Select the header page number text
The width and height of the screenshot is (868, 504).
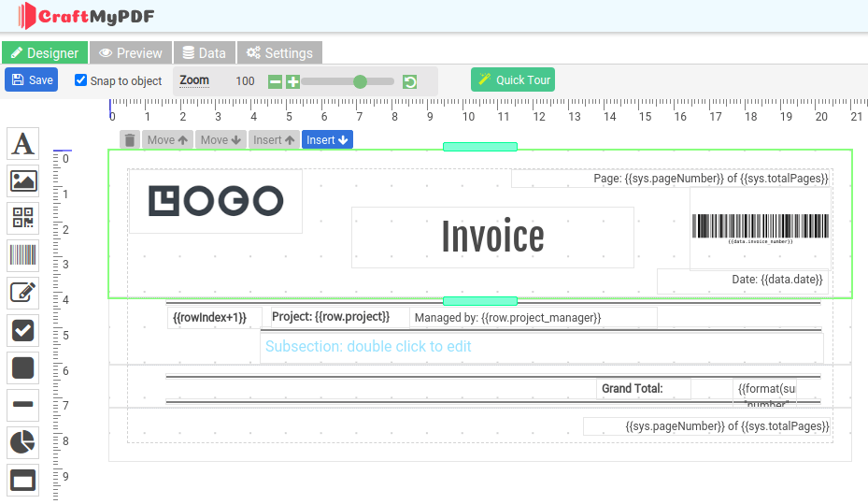[x=671, y=179]
